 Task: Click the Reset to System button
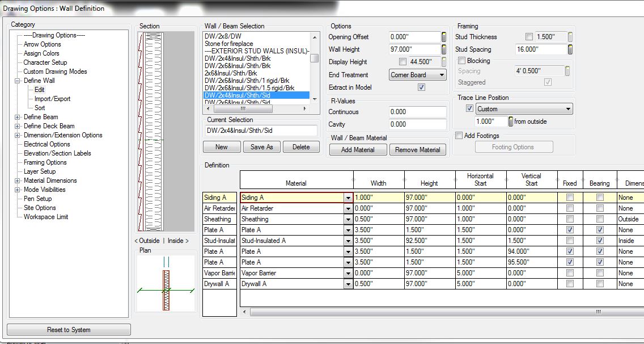click(68, 329)
